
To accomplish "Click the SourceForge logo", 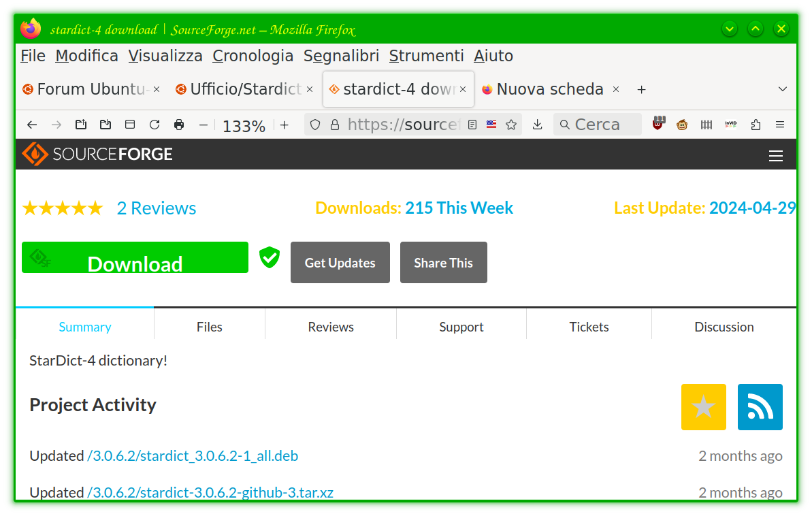I will coord(97,154).
